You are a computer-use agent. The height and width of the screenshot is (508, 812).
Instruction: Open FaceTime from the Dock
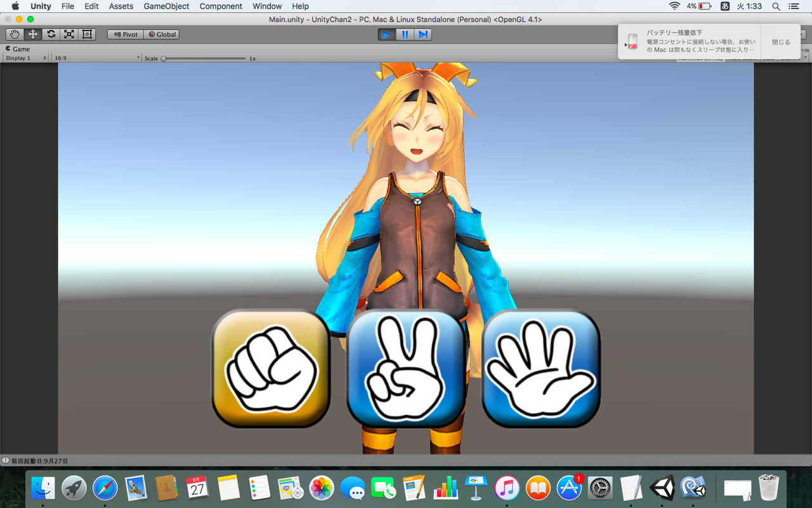coord(383,488)
